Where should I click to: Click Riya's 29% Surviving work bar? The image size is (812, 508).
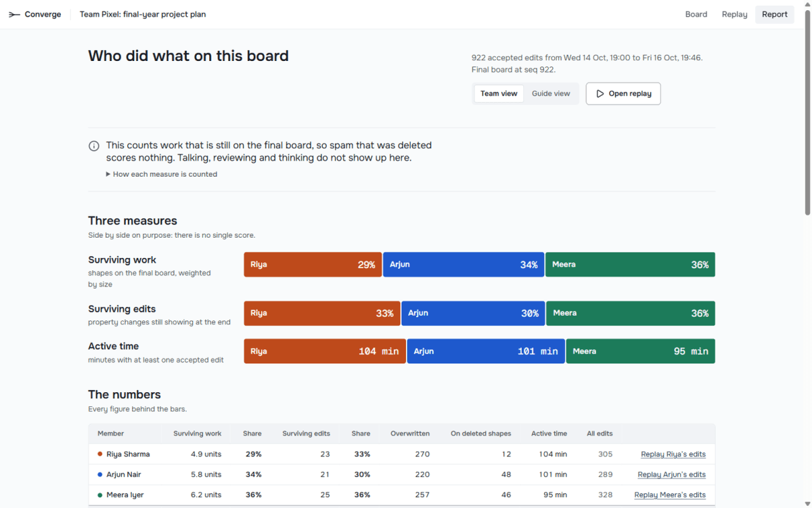coord(313,265)
